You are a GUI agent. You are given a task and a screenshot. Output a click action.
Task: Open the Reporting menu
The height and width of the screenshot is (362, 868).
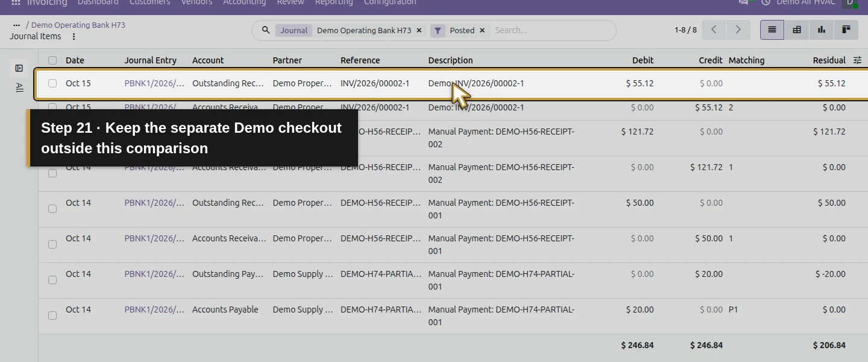pyautogui.click(x=334, y=2)
